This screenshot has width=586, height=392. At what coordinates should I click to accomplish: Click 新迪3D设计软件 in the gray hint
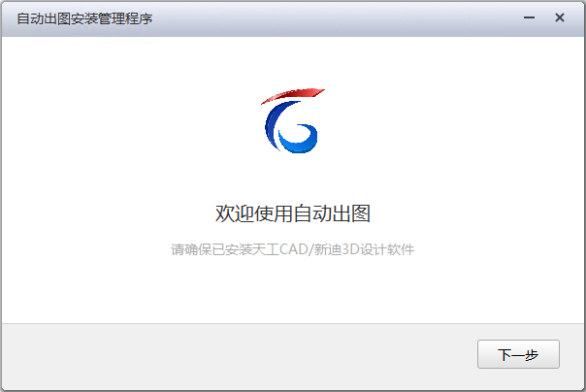364,249
